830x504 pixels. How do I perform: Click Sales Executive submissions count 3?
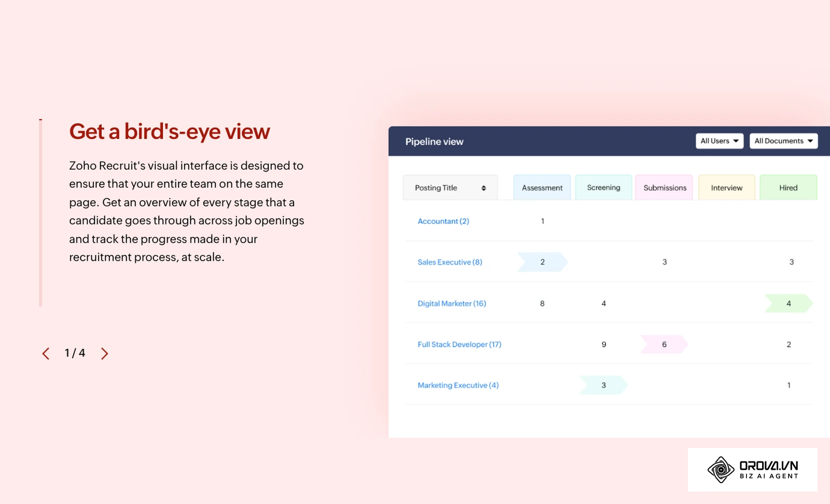pos(665,262)
